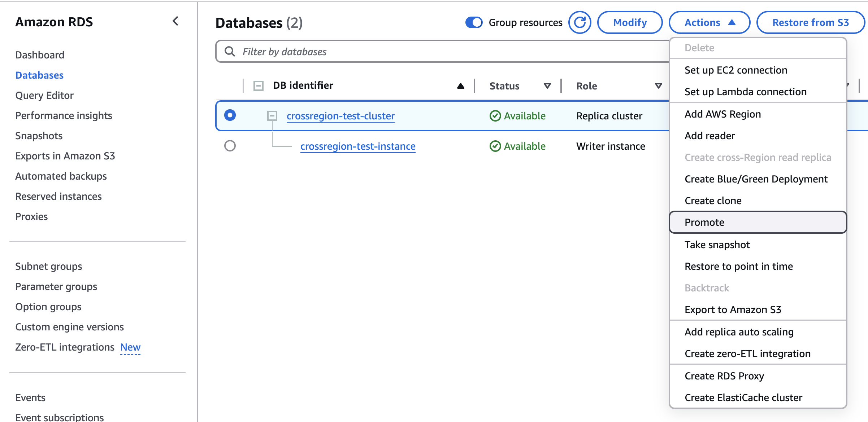This screenshot has width=868, height=422.
Task: Click Role column sort triangle
Action: [658, 86]
